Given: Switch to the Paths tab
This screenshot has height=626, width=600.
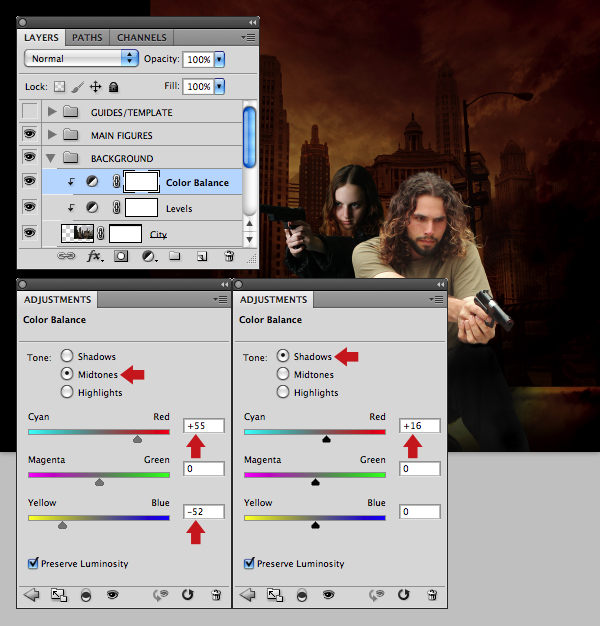Looking at the screenshot, I should (x=87, y=38).
